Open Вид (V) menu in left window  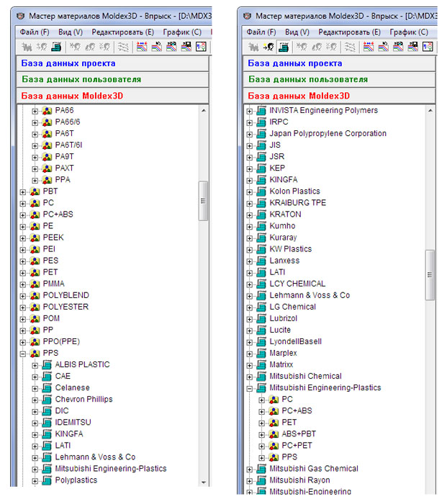tap(71, 32)
